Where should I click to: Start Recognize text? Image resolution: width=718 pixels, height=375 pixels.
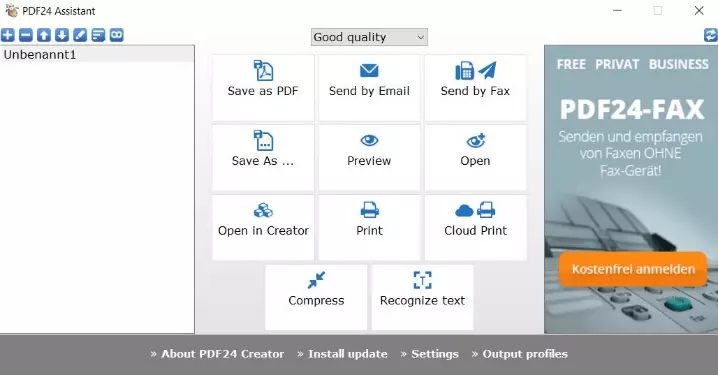coord(422,297)
